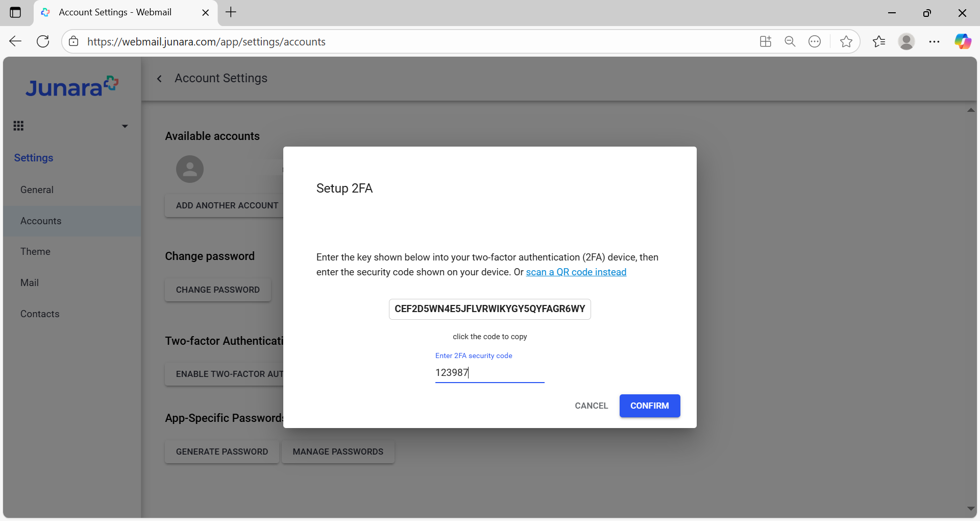Close the Account Settings tab
This screenshot has height=521, width=980.
click(206, 13)
